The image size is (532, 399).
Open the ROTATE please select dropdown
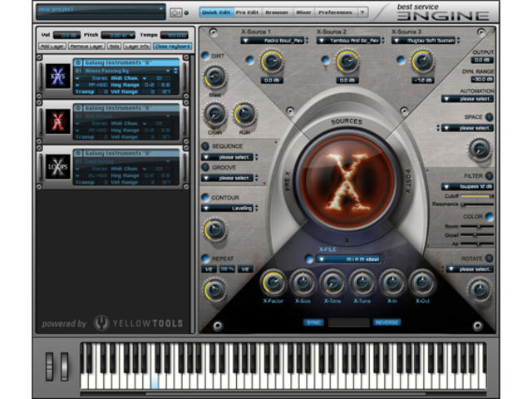tap(470, 269)
